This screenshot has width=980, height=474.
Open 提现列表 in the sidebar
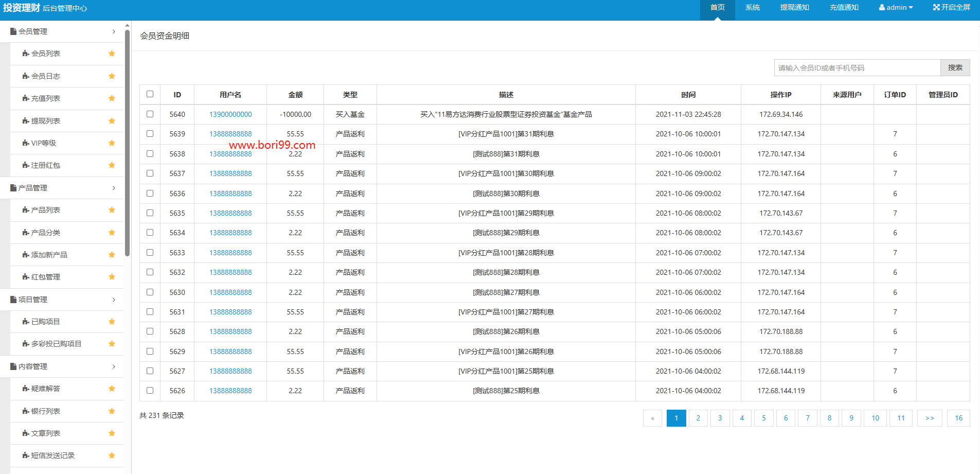pyautogui.click(x=67, y=121)
